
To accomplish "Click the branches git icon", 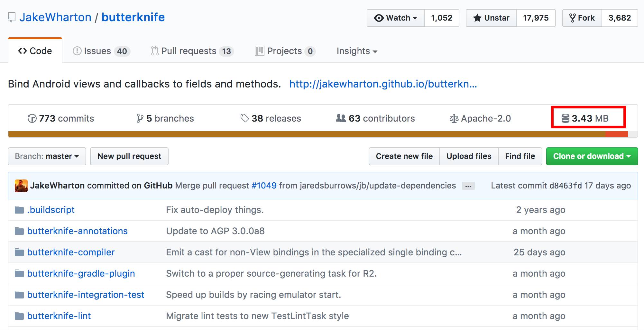I will tap(140, 119).
